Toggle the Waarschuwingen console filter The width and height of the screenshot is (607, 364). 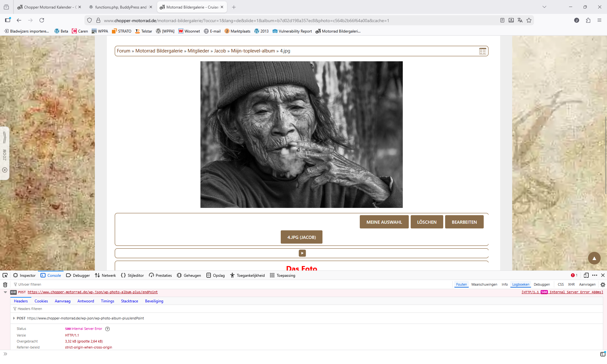[x=484, y=284]
